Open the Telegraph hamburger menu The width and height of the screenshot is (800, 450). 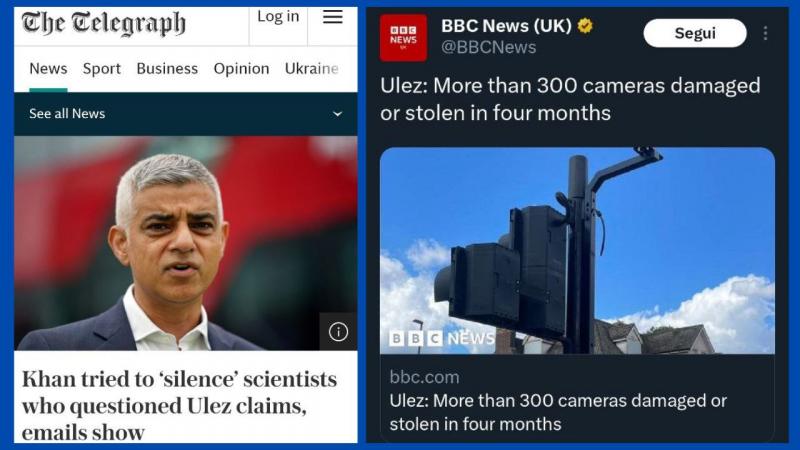[x=333, y=17]
